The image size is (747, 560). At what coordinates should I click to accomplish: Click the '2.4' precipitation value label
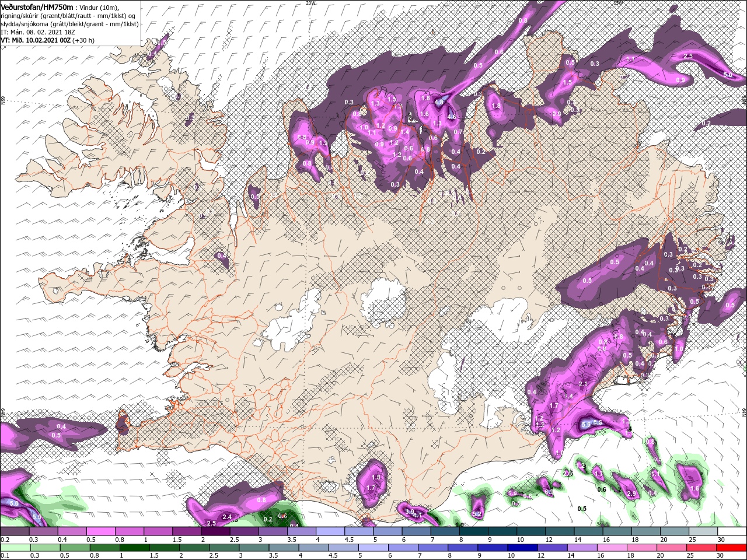coord(227,517)
